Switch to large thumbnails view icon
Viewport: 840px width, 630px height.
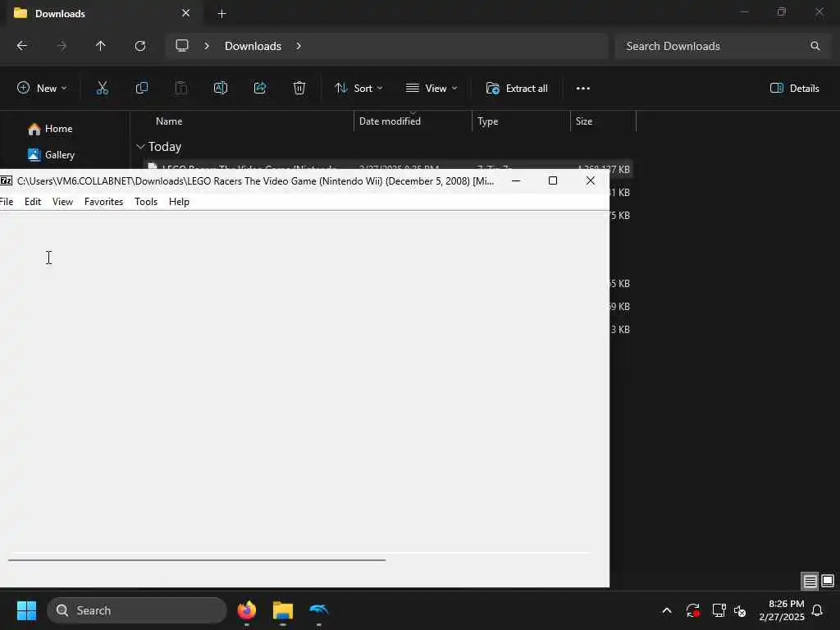(828, 581)
